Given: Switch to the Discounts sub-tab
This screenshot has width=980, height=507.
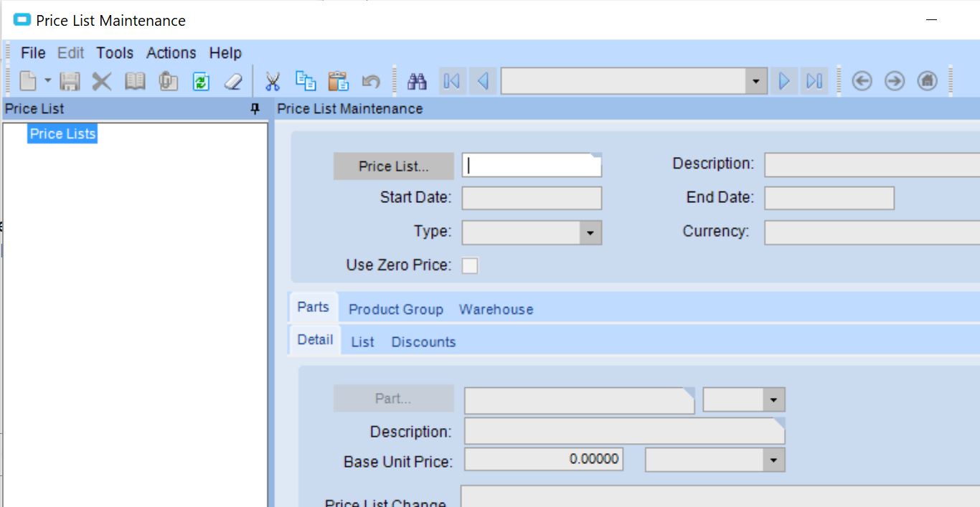Looking at the screenshot, I should [423, 342].
